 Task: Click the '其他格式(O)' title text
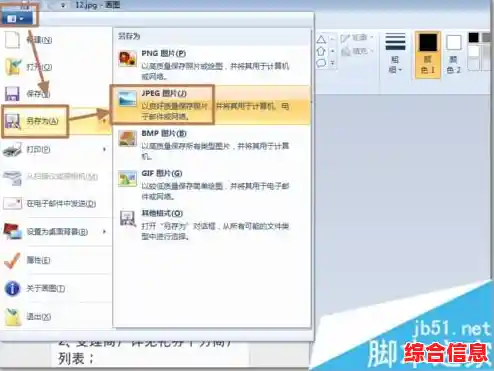tap(162, 213)
